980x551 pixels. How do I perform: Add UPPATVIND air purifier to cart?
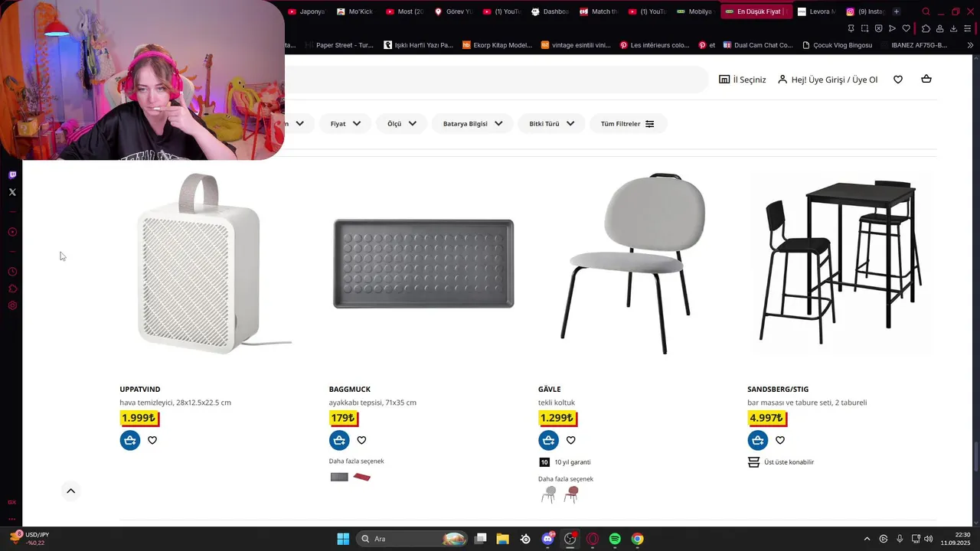[130, 440]
